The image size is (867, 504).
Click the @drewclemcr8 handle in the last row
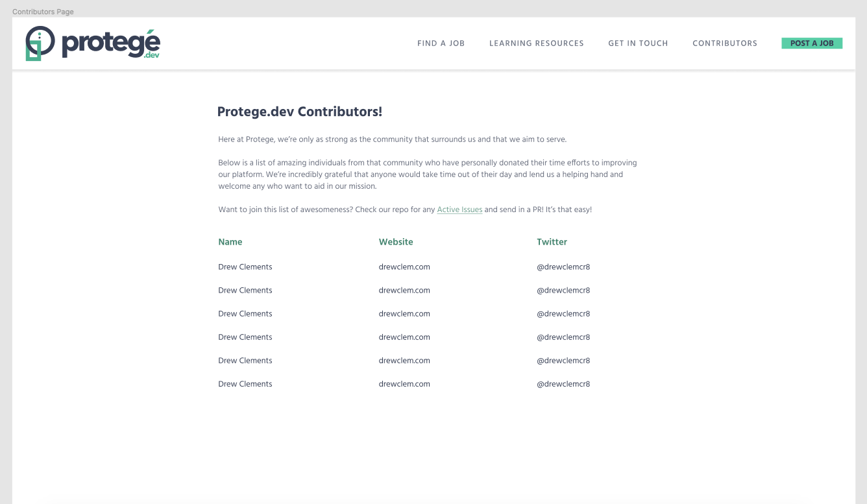coord(563,383)
